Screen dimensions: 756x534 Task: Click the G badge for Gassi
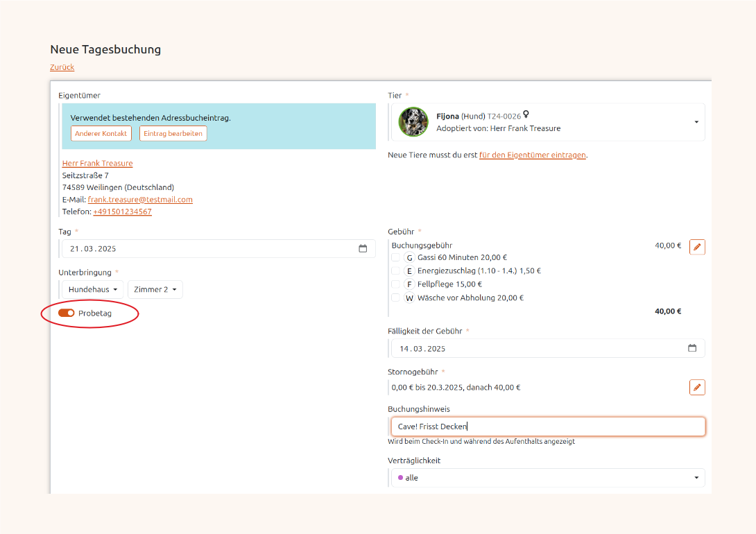[409, 257]
